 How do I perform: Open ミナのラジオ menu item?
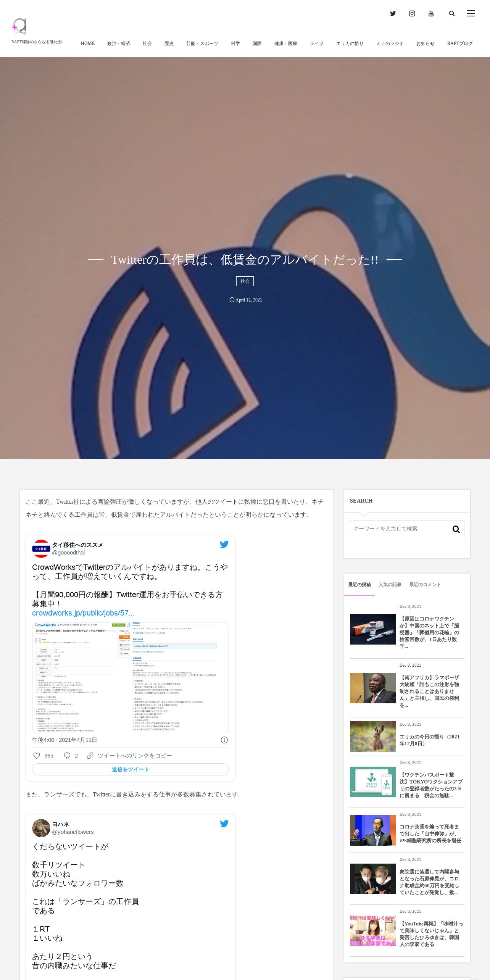coord(390,44)
